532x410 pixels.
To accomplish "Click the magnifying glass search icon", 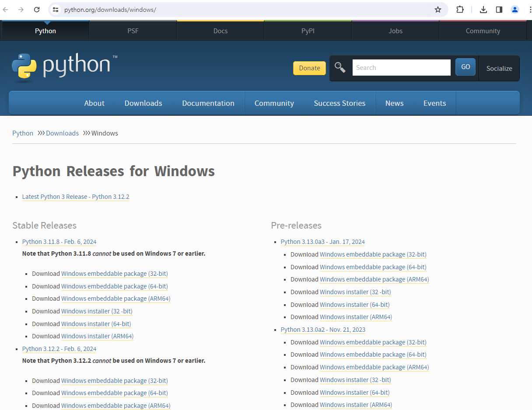I will [340, 67].
